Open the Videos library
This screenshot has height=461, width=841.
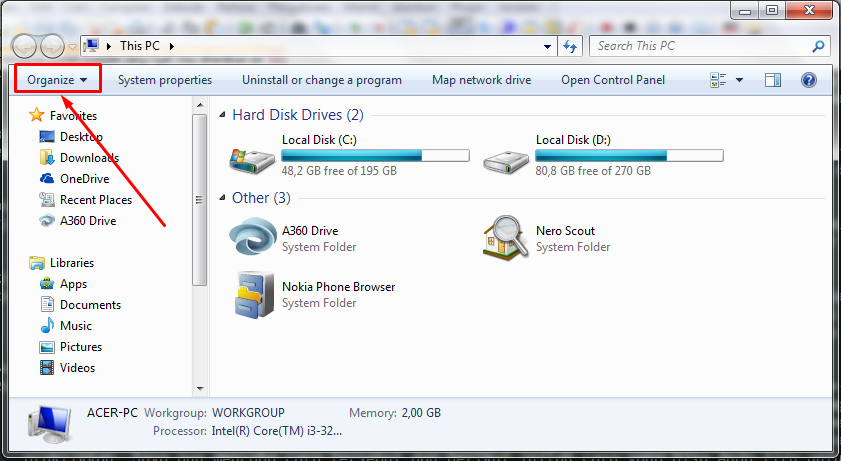[77, 368]
